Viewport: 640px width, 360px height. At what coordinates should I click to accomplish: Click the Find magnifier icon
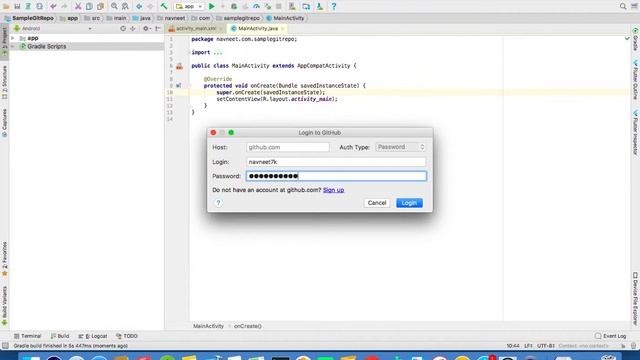(114, 6)
